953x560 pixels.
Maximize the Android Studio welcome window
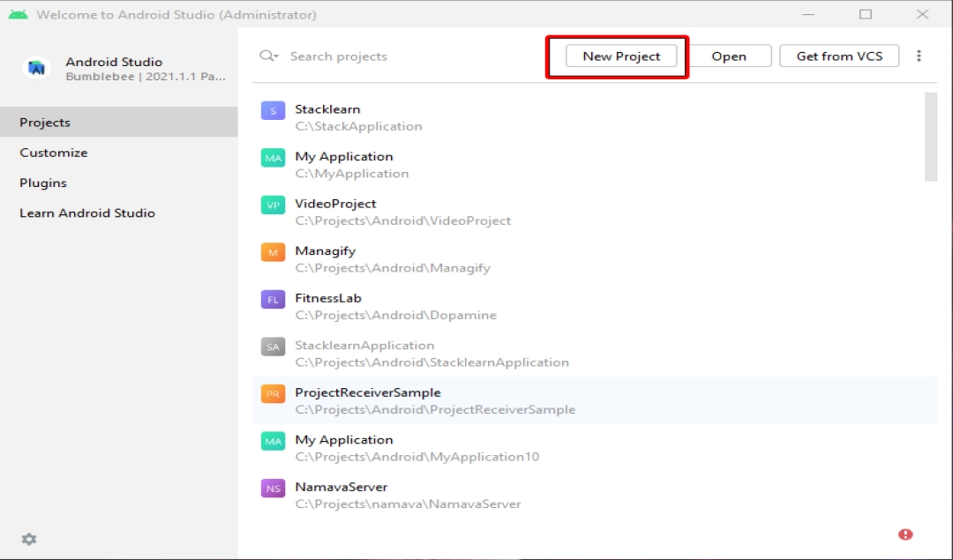pyautogui.click(x=866, y=14)
